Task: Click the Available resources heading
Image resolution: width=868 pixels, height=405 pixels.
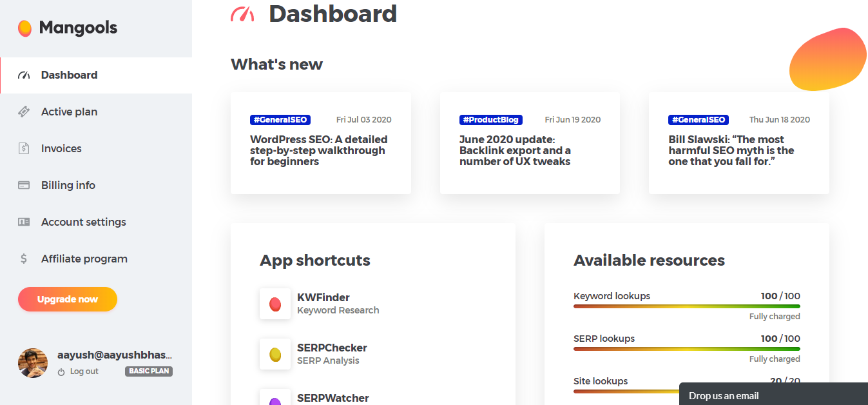Action: [x=649, y=261]
